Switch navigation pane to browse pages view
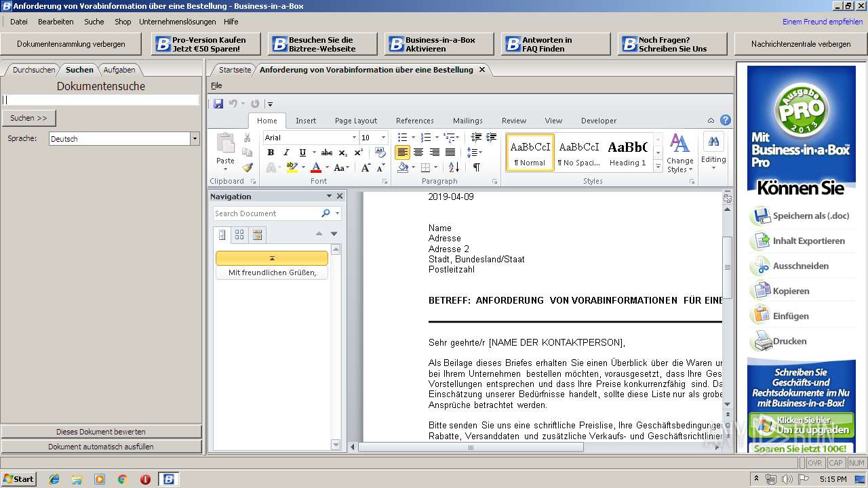Viewport: 868px width, 488px height. coord(239,235)
